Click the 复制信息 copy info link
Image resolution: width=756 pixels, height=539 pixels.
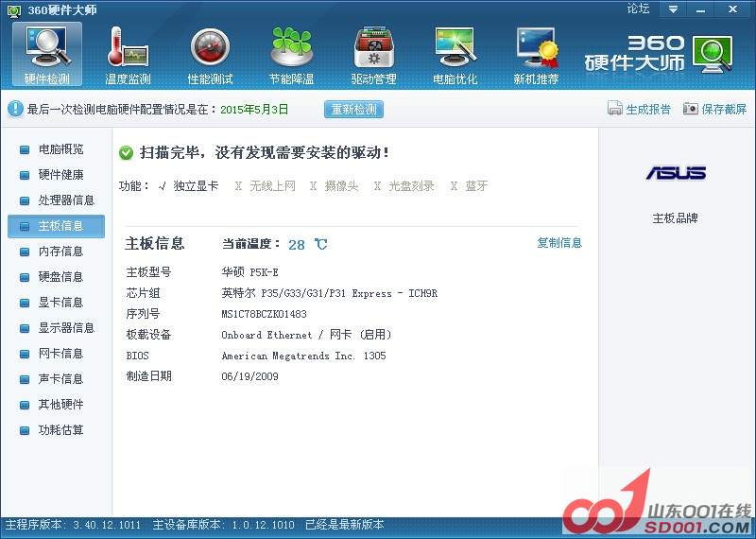(x=559, y=243)
